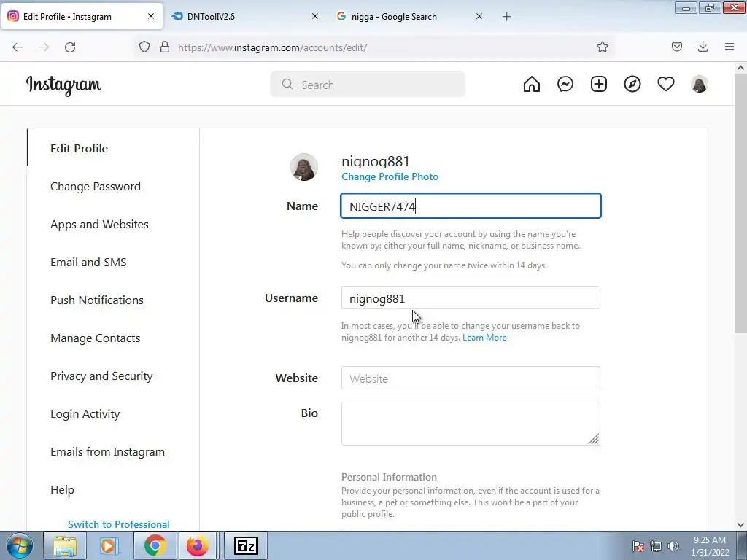
Task: Bookmark this page with star icon
Action: 602,47
